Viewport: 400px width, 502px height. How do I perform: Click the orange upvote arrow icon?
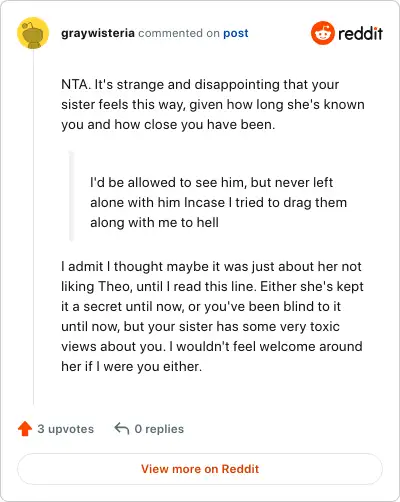[x=25, y=429]
